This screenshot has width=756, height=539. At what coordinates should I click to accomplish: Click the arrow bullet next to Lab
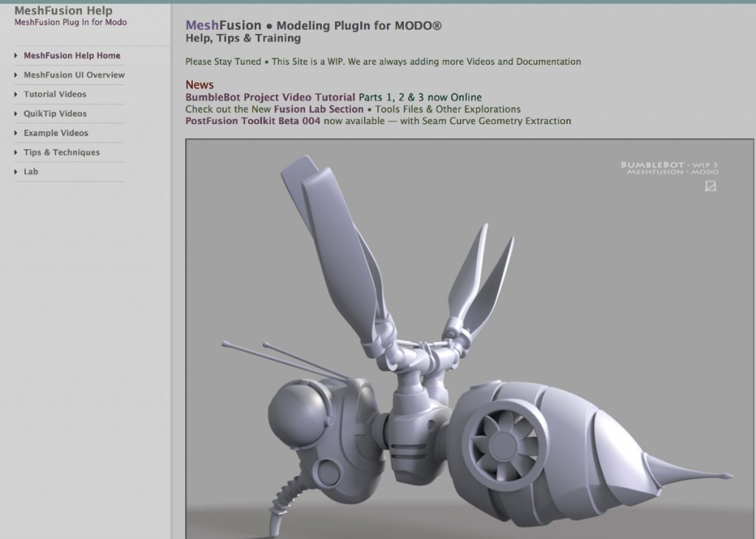(17, 172)
